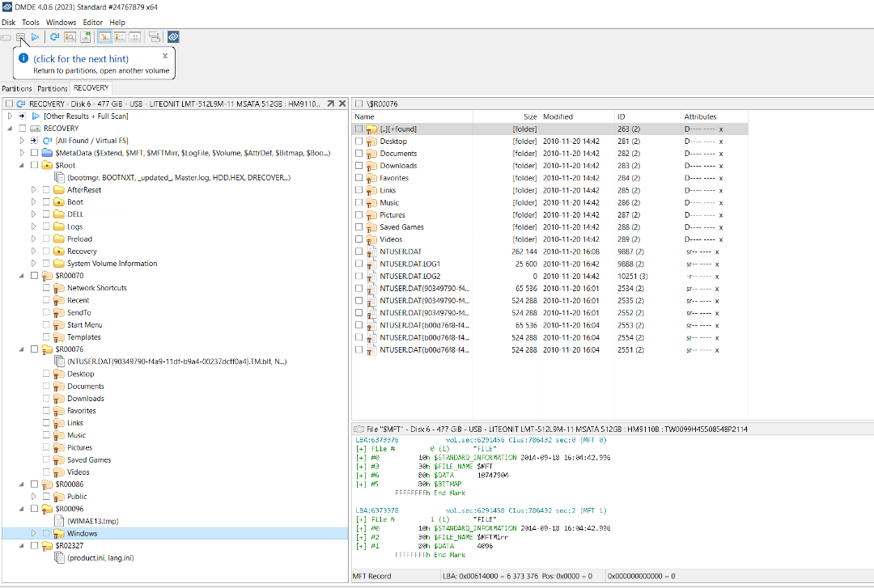
Task: Open the Tools menu
Action: [31, 23]
